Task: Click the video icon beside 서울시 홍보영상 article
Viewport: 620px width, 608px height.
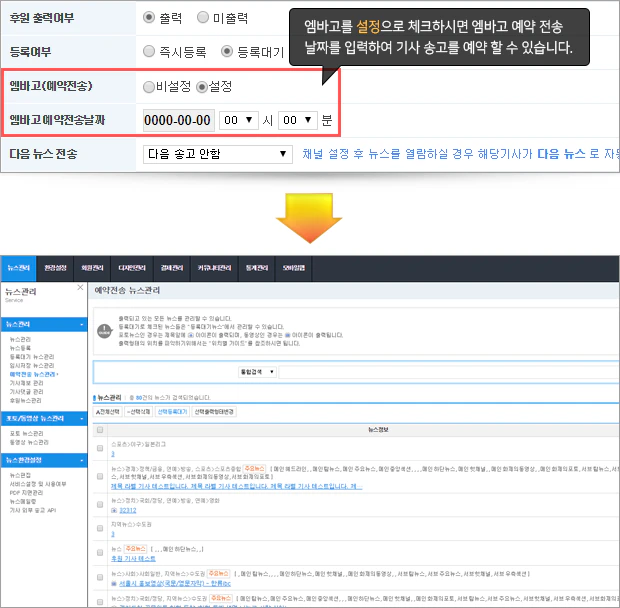Action: tap(114, 583)
